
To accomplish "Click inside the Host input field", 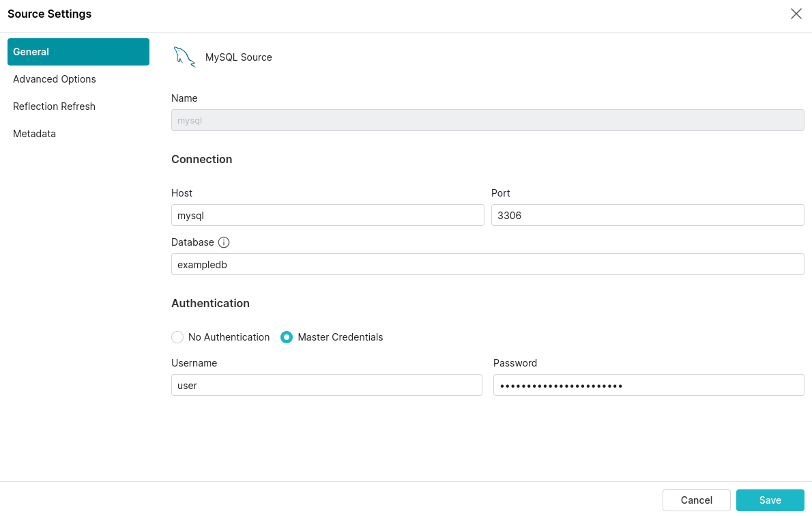I will (328, 215).
